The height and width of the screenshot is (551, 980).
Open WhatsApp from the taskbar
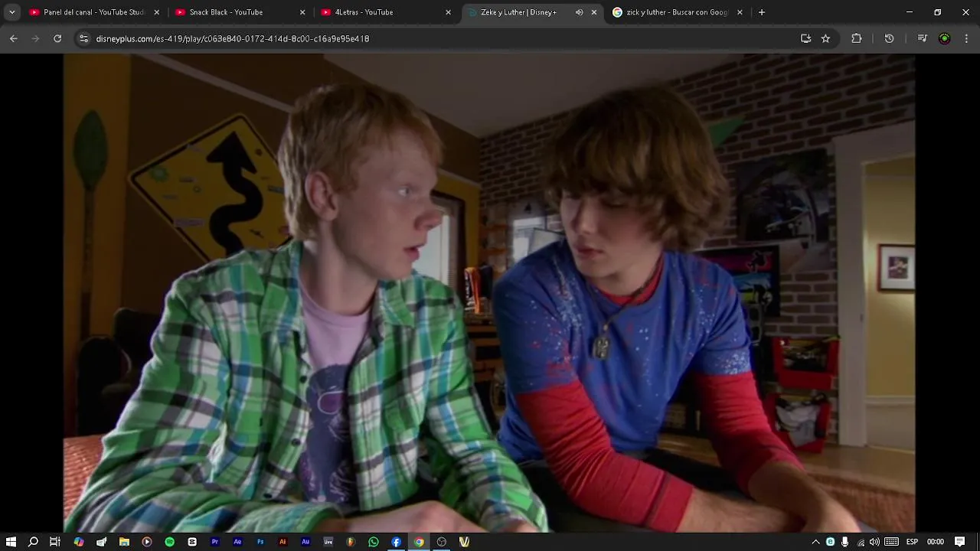click(374, 542)
